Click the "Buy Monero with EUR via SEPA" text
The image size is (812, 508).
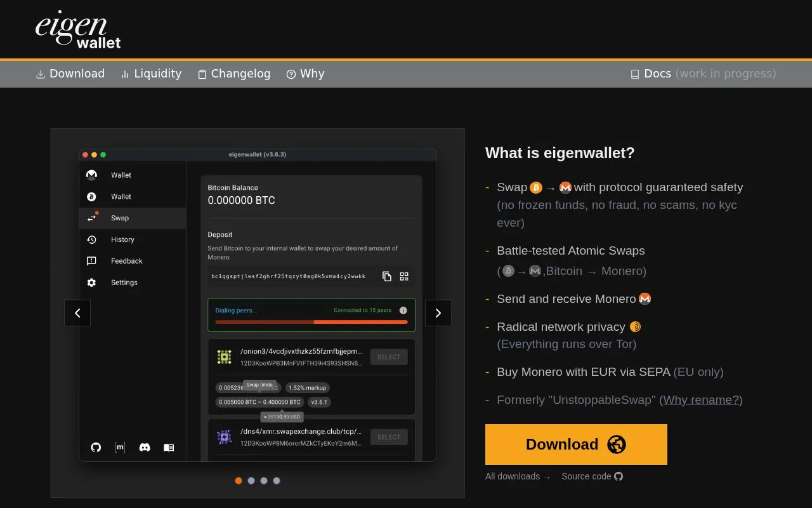click(584, 372)
